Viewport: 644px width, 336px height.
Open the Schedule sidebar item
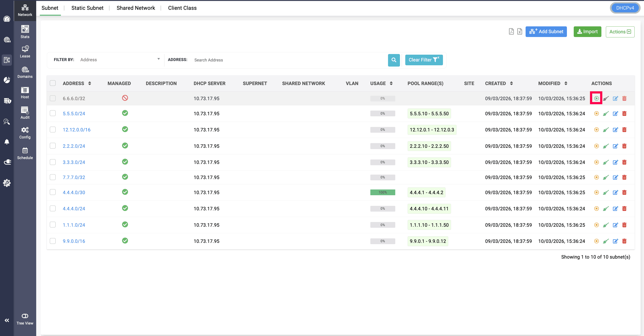coord(25,153)
